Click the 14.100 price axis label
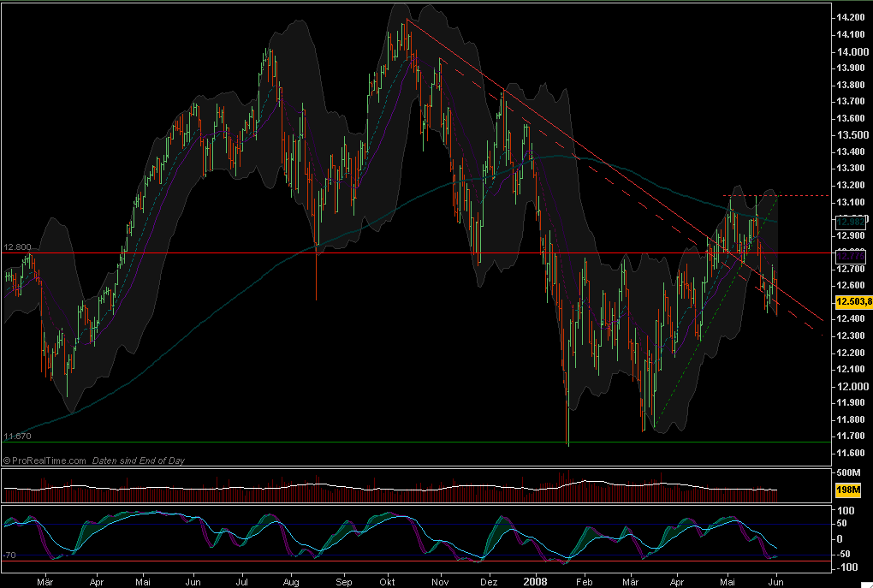The image size is (873, 588). click(851, 34)
